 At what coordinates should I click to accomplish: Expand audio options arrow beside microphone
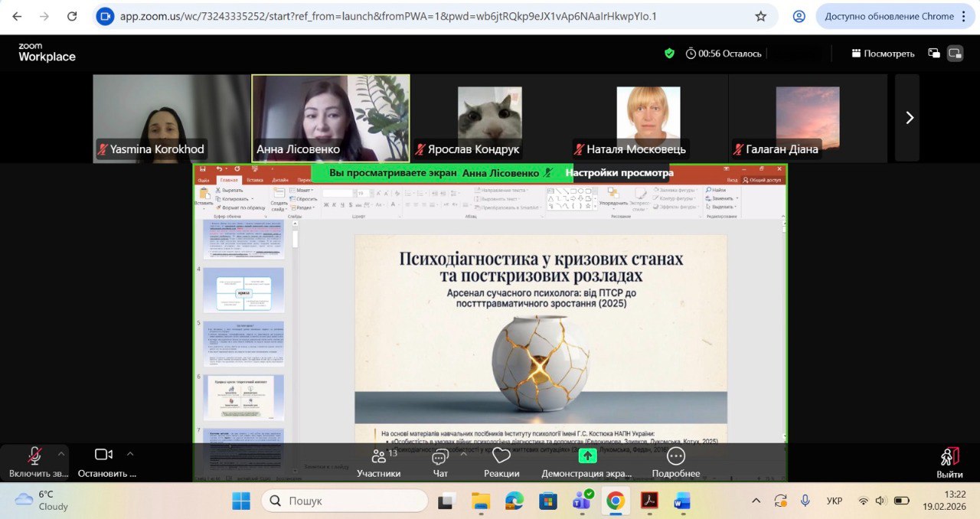pyautogui.click(x=61, y=453)
